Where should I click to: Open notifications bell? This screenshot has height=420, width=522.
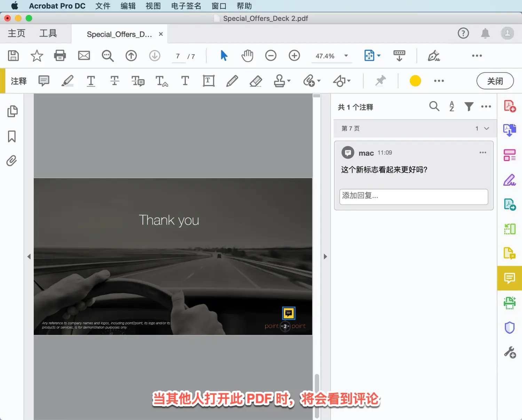click(485, 33)
